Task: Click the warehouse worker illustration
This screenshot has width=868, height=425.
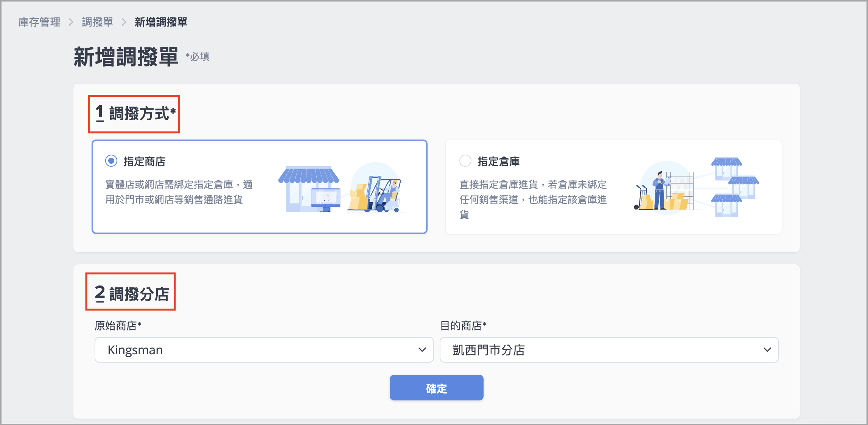Action: (x=696, y=187)
